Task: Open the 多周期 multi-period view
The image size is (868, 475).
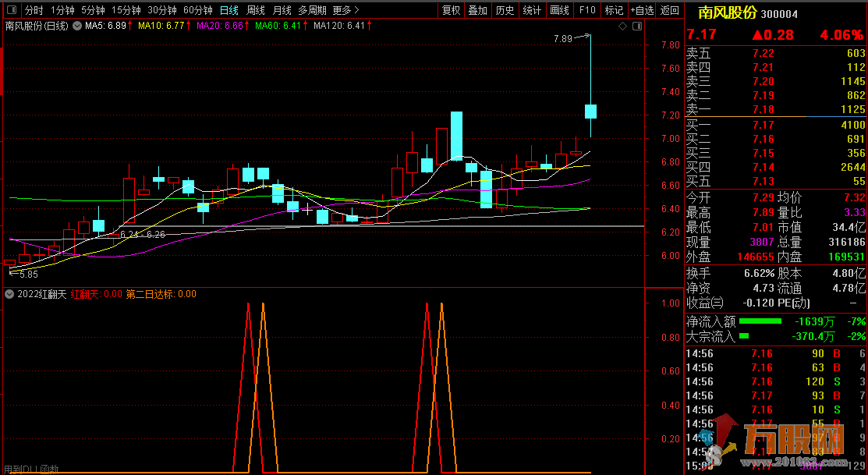Action: pos(312,10)
